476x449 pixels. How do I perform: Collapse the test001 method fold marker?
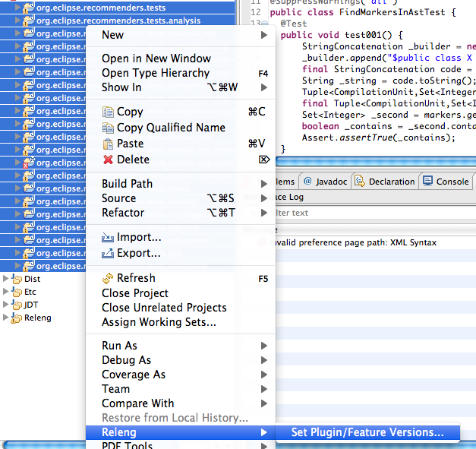click(265, 24)
